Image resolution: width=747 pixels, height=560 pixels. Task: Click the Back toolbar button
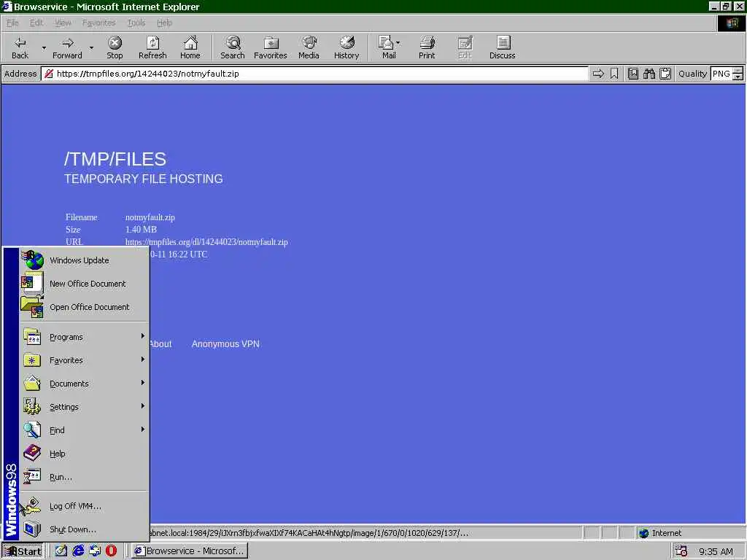click(20, 47)
